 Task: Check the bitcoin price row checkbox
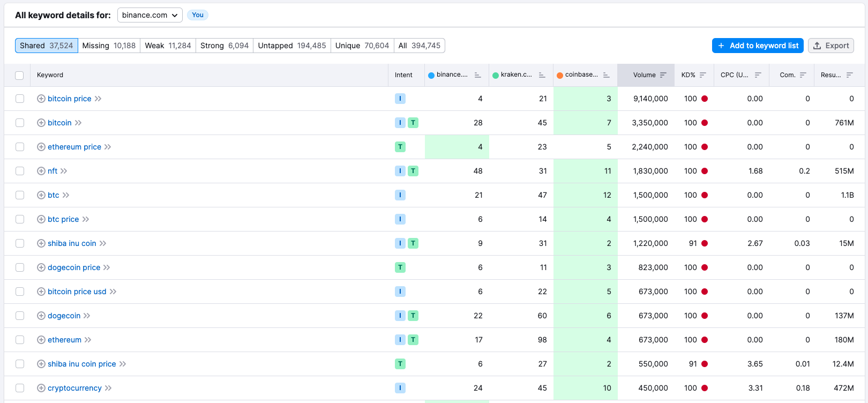point(20,99)
